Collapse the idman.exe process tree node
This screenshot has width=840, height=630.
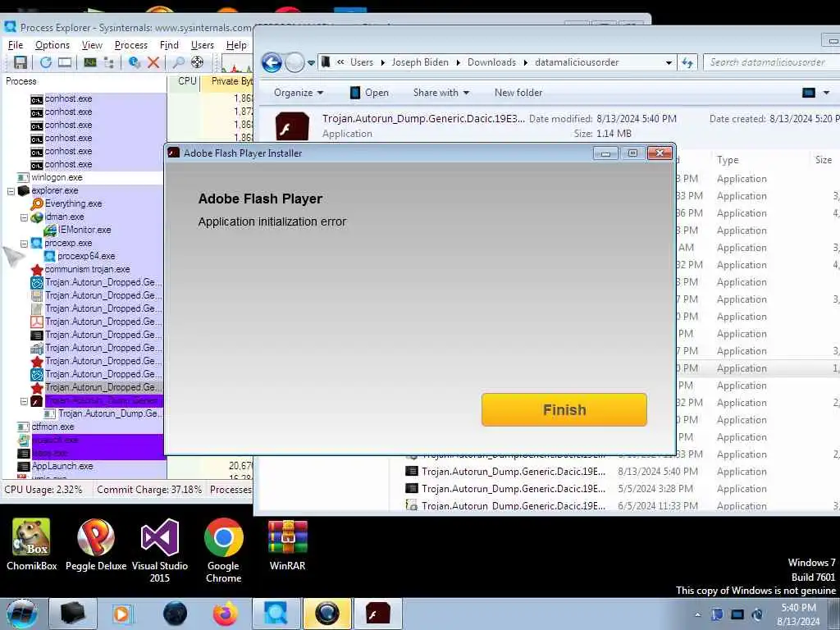(24, 217)
